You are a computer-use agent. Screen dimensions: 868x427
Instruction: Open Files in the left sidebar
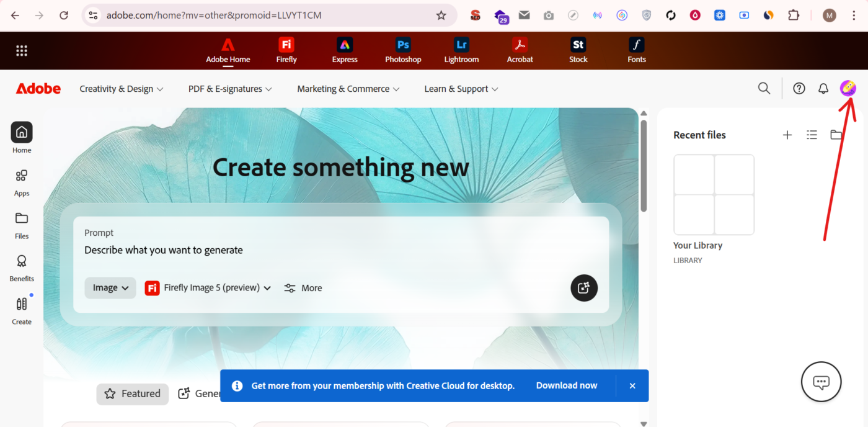(21, 224)
